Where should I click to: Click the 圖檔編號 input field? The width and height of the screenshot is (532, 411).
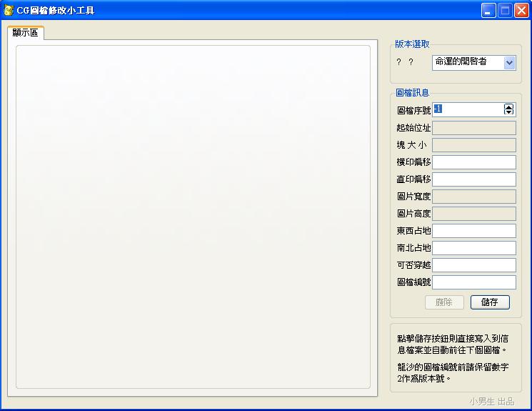pyautogui.click(x=474, y=282)
